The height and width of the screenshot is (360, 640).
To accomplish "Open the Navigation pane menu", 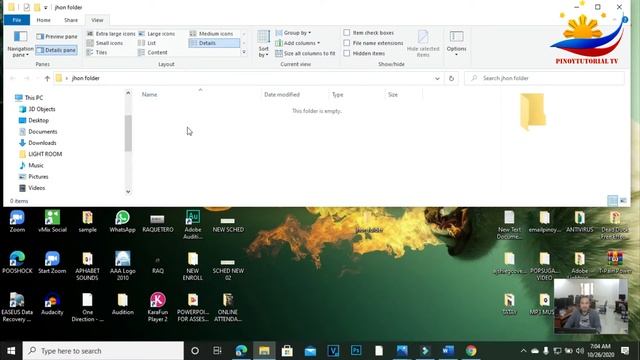I will click(x=20, y=43).
